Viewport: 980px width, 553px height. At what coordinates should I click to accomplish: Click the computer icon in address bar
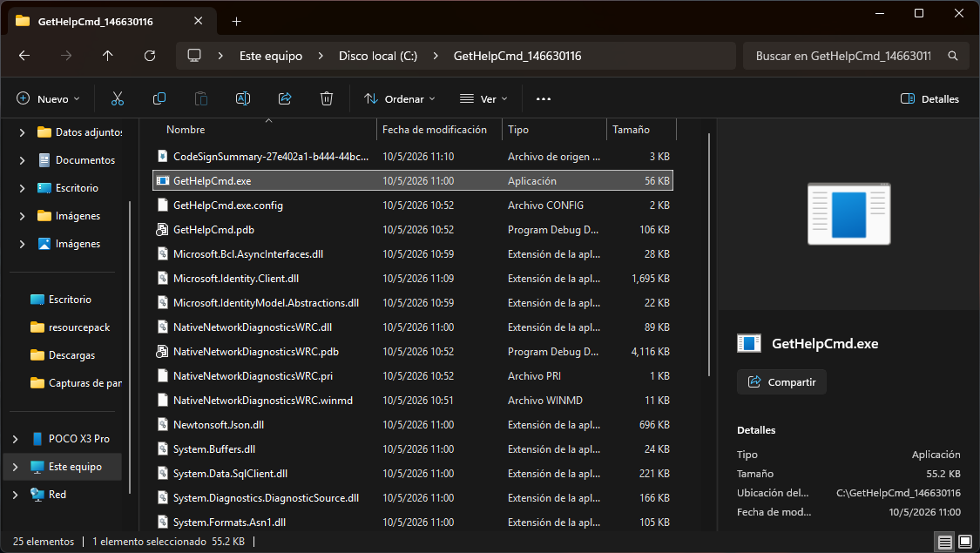point(194,56)
